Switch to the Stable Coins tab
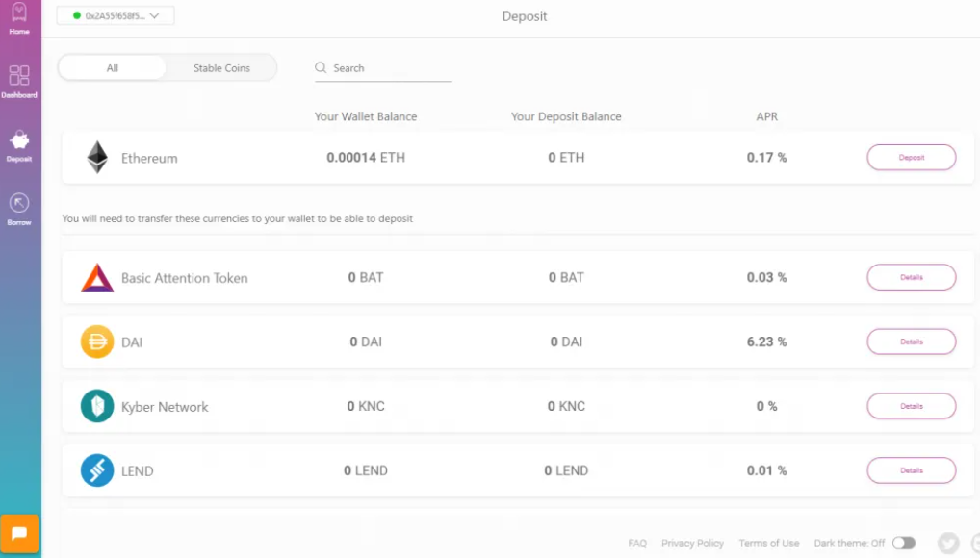Screen dimensions: 980x558 [221, 68]
